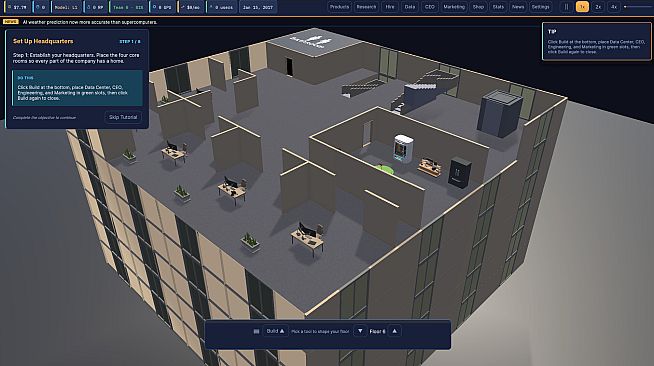Click the research points RP indicator
654x366 pixels.
[96, 7]
